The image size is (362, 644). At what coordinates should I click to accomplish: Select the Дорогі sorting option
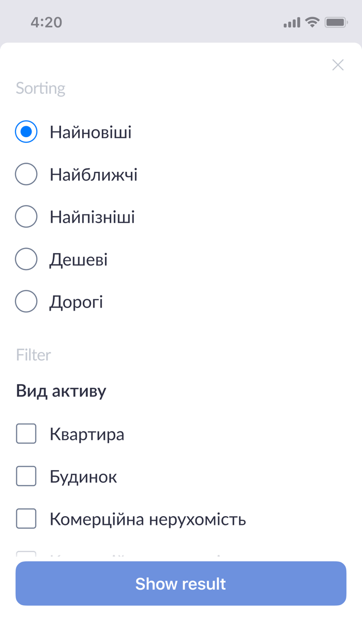pyautogui.click(x=26, y=301)
